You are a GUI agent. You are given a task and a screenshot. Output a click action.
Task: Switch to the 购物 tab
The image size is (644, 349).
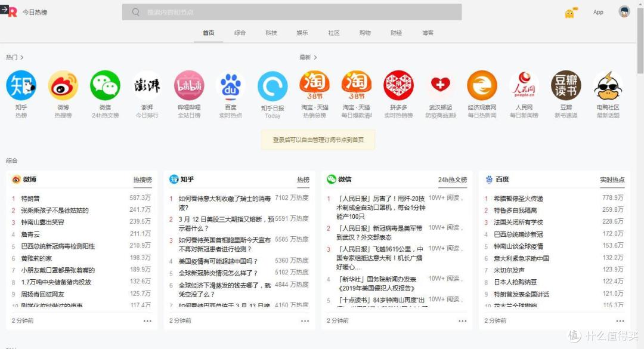pos(365,33)
